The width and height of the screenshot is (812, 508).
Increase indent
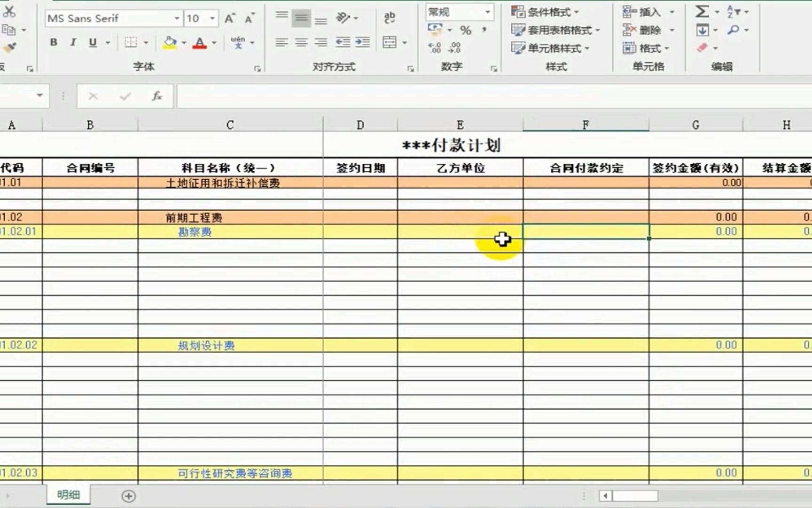pyautogui.click(x=362, y=43)
